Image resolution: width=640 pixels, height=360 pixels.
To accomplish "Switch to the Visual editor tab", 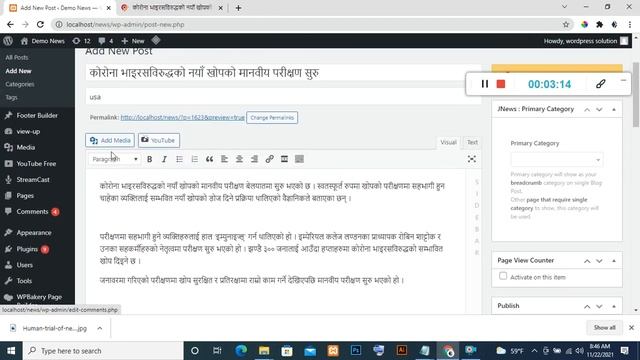I will (448, 142).
